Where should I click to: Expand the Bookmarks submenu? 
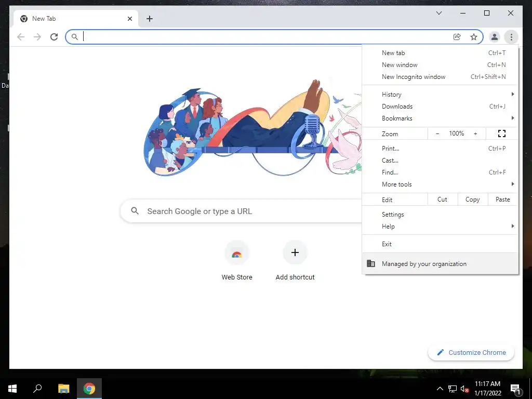point(440,118)
